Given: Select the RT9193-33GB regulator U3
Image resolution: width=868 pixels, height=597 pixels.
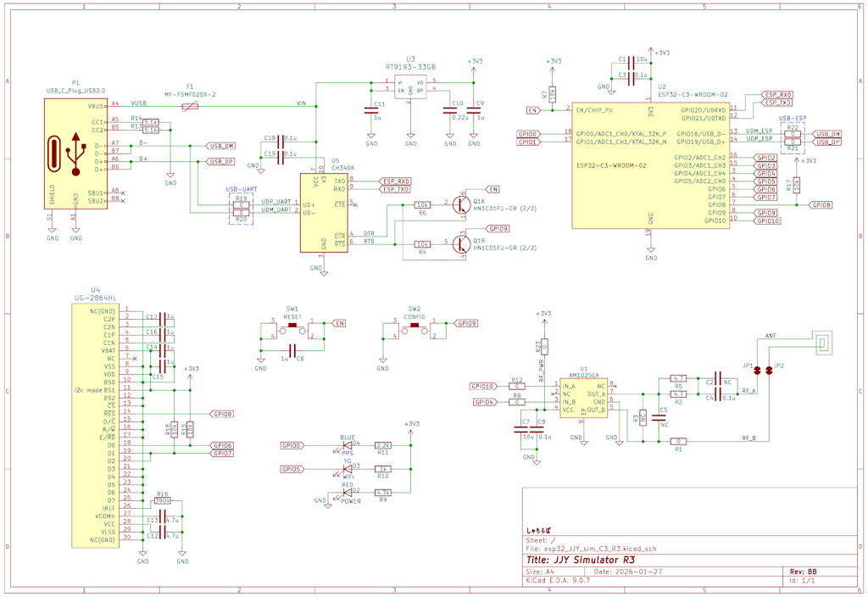Looking at the screenshot, I should (x=410, y=86).
